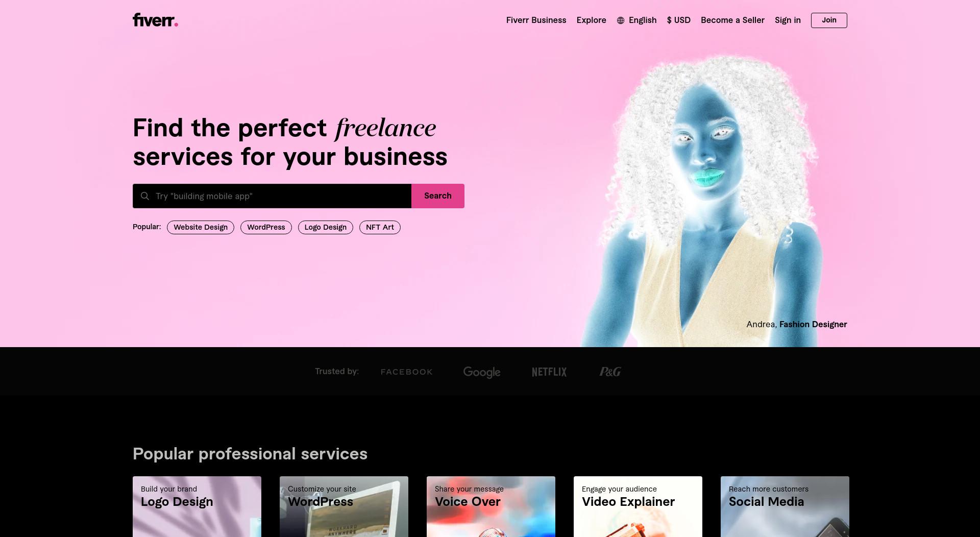Click the Sign in link
The height and width of the screenshot is (537, 980).
(788, 20)
